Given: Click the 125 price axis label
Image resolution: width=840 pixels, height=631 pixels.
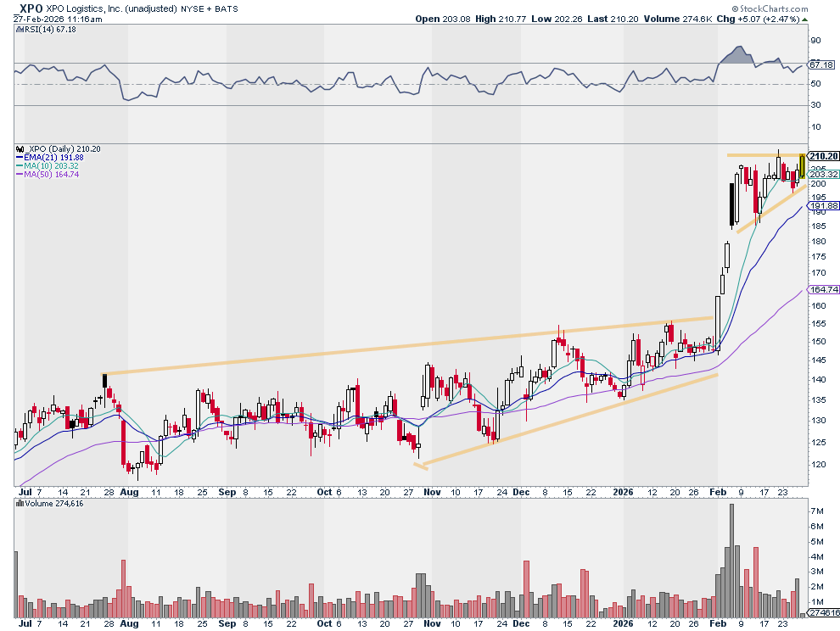Looking at the screenshot, I should (x=819, y=443).
